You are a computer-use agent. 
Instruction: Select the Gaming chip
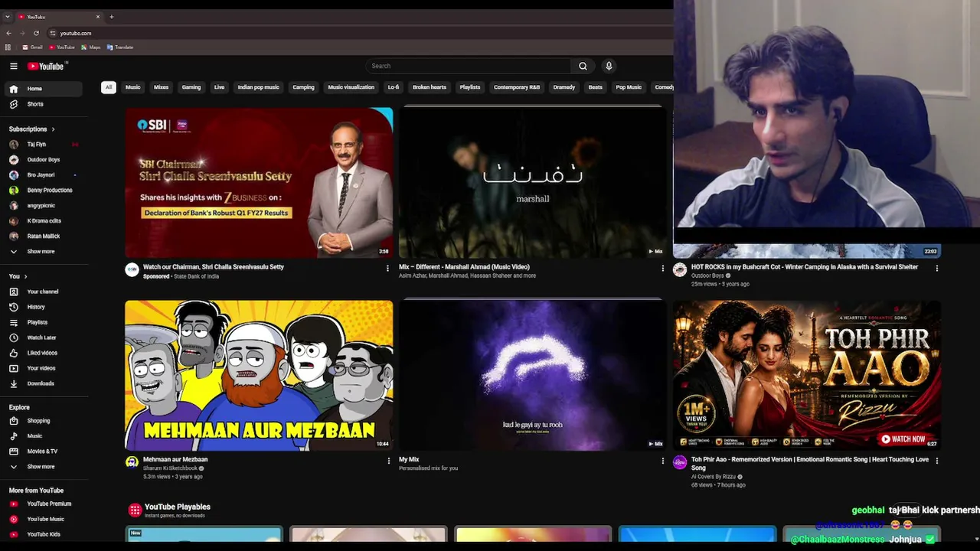pos(191,87)
